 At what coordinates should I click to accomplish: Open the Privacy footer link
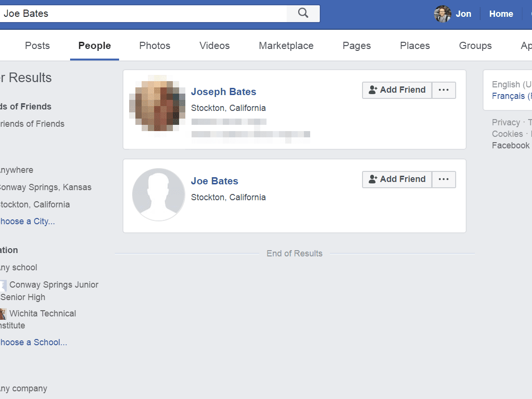pyautogui.click(x=506, y=122)
